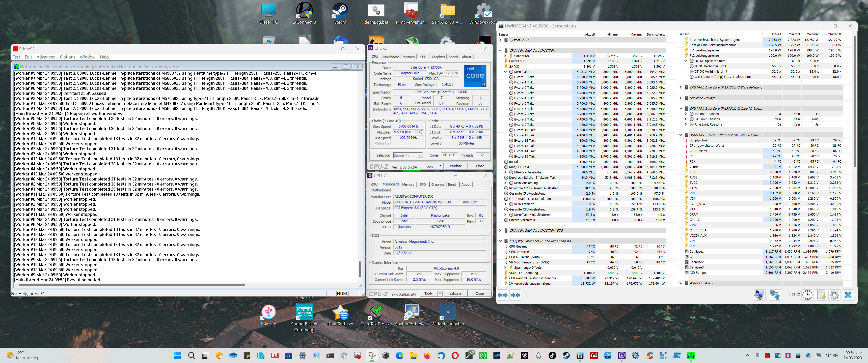
Task: Open the Tools dropdown arrow in upper CPU-Z
Action: click(x=440, y=166)
